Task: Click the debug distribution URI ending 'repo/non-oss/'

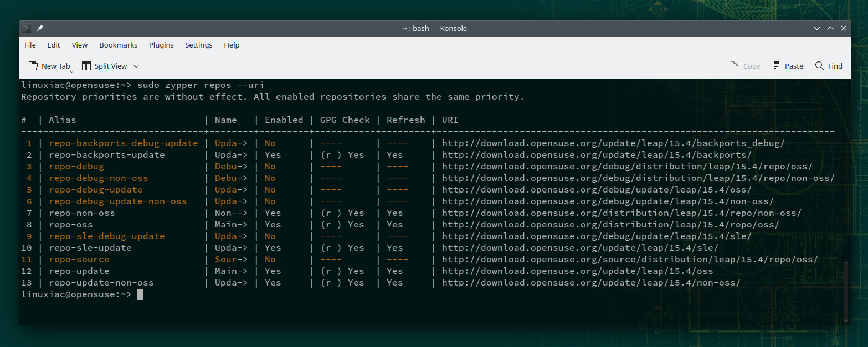Action: pos(638,178)
